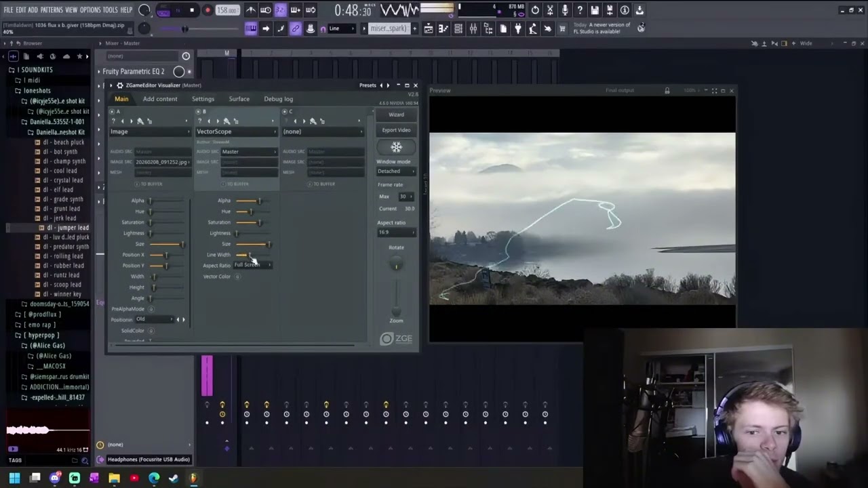This screenshot has height=488, width=868.
Task: Toggle layer B enable radio
Action: tap(199, 111)
